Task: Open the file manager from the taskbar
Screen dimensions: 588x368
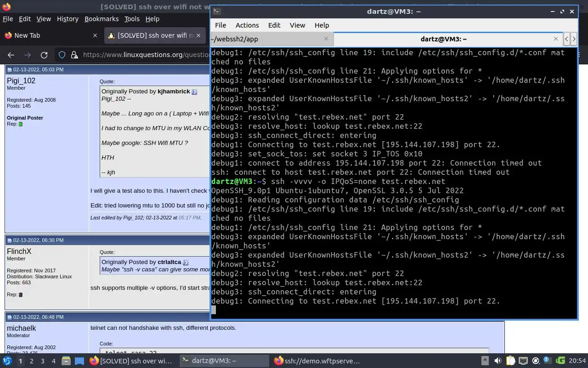Action: coord(66,361)
